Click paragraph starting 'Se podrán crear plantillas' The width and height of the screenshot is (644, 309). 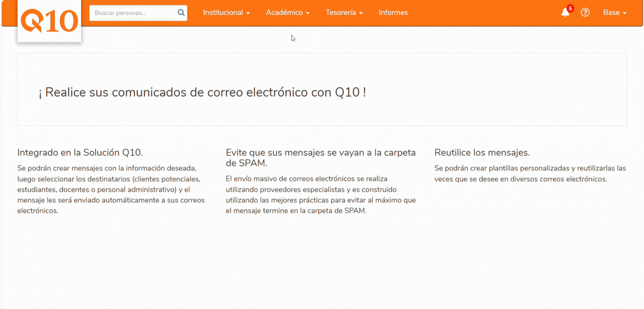coord(530,173)
